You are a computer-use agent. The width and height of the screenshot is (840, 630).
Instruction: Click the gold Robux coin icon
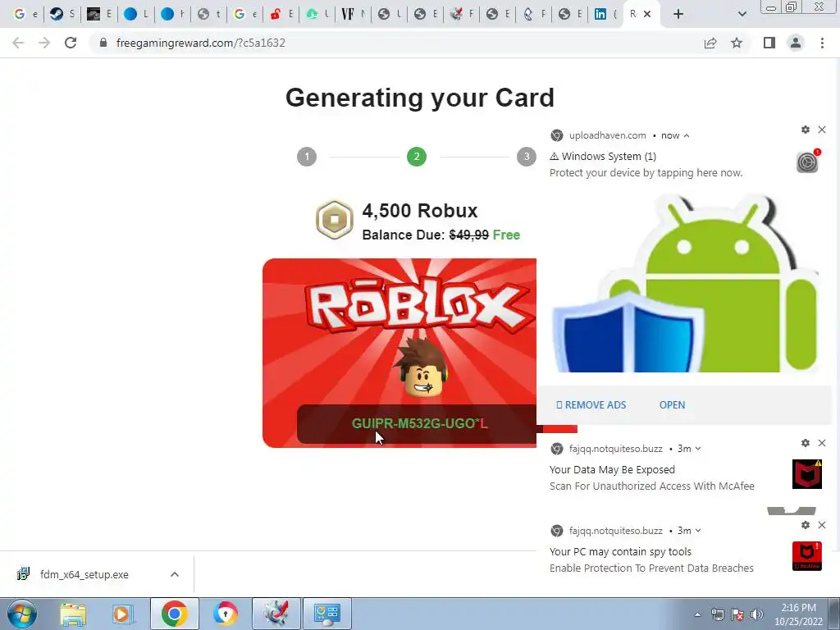pyautogui.click(x=335, y=220)
